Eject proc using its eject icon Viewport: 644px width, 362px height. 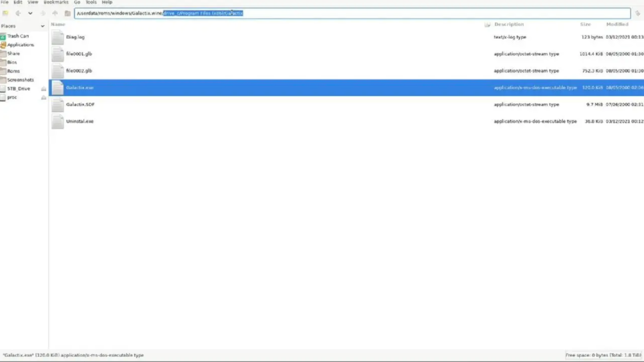43,97
